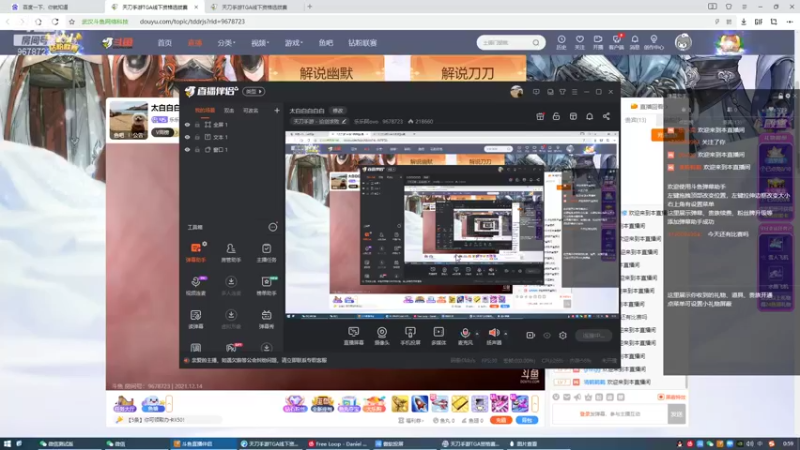The image size is (800, 450).
Task: Toggle the lock on the 文本 1 source
Action: [197, 137]
